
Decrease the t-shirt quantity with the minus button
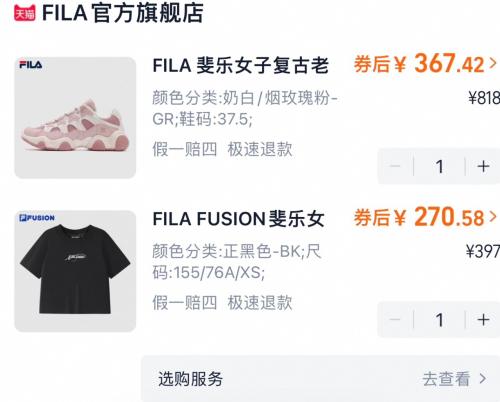tap(395, 320)
